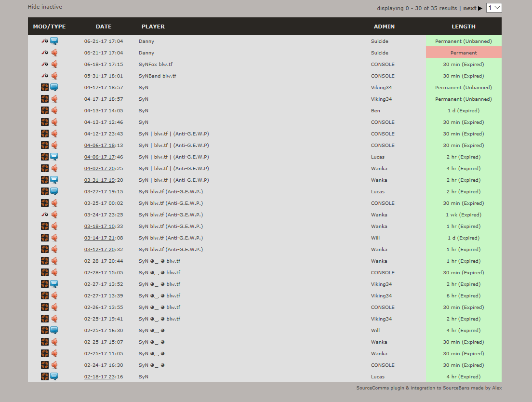Click the player name SyNBand blw.tf
Screen dimensions: 532x402
coord(158,76)
